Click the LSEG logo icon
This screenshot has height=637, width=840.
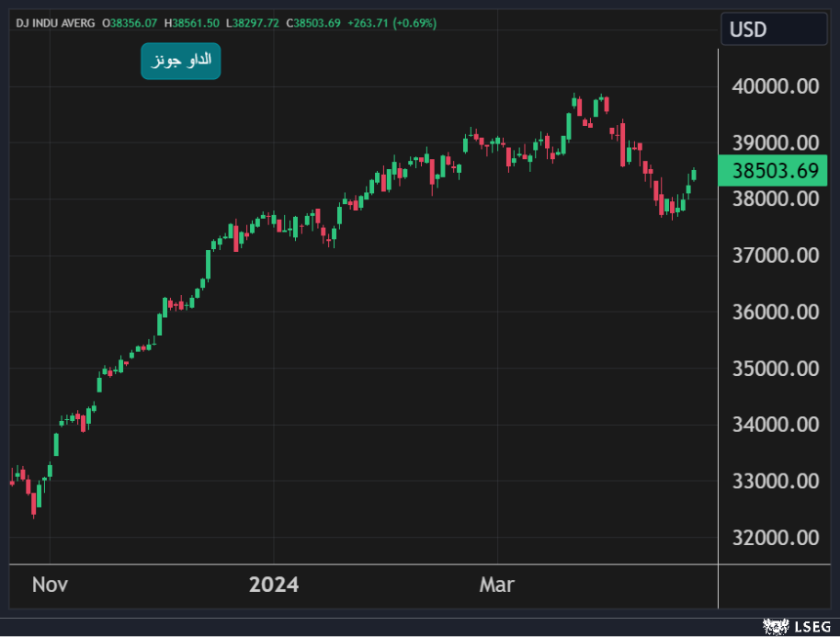[x=777, y=626]
